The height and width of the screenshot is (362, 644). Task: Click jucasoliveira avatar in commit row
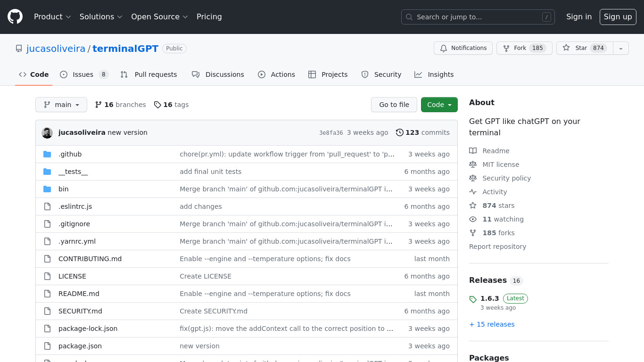[47, 132]
